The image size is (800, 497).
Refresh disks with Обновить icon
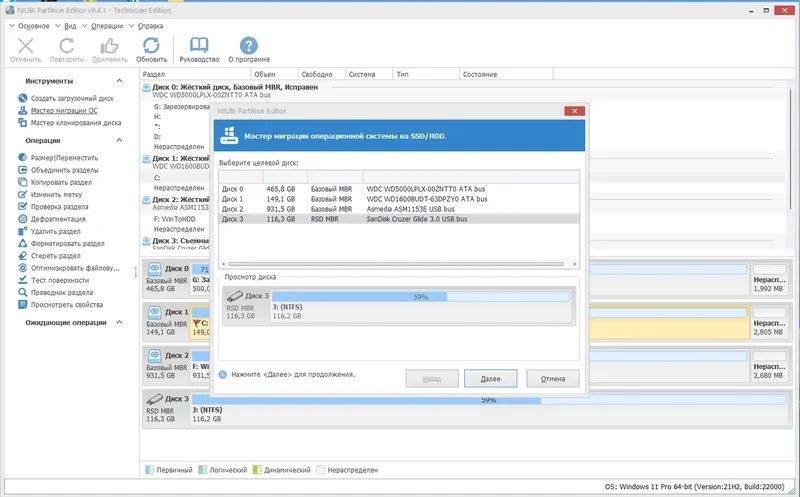151,45
